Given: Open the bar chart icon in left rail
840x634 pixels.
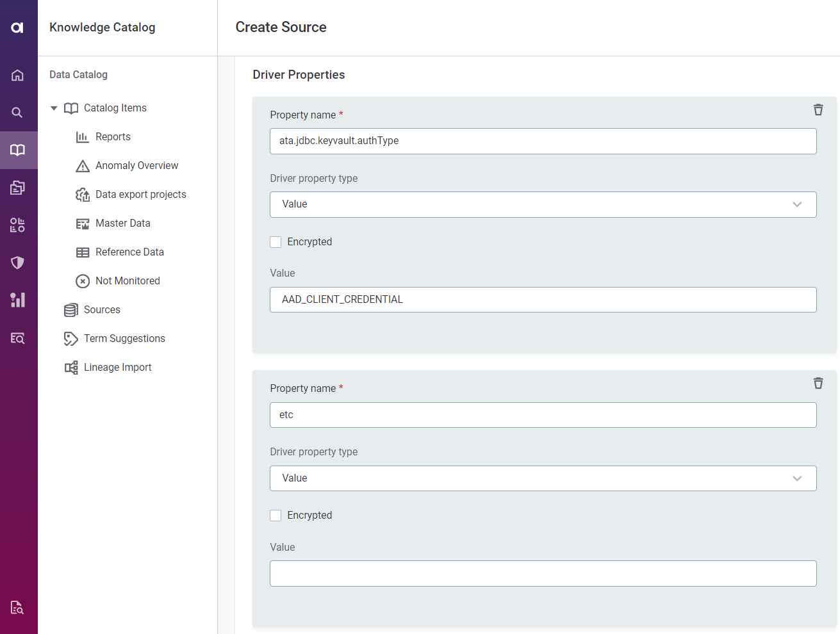Looking at the screenshot, I should (17, 300).
